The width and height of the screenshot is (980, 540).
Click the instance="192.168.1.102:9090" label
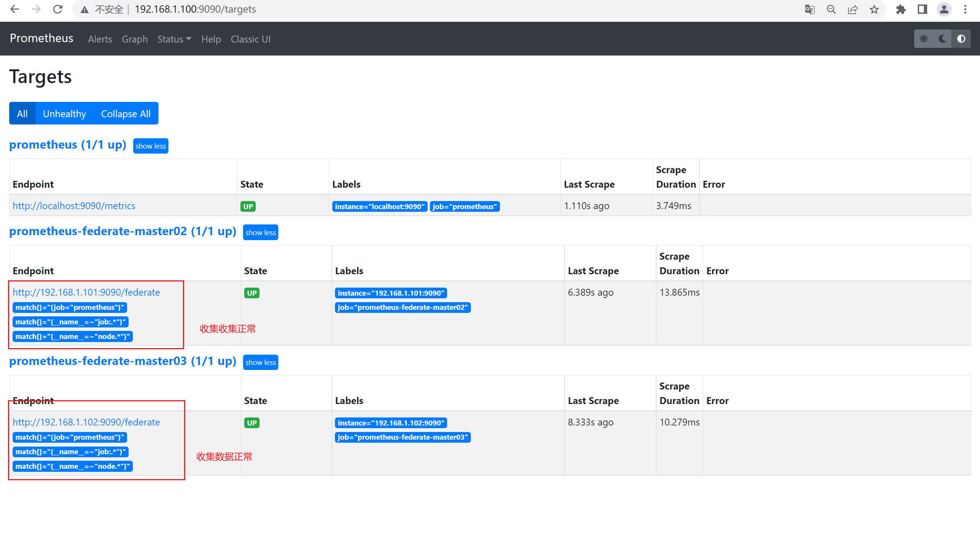(x=391, y=423)
